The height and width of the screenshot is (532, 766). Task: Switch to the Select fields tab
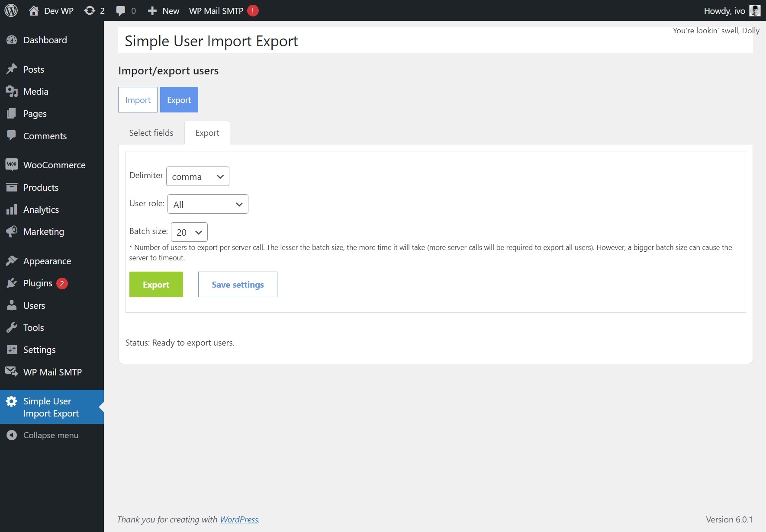tap(151, 133)
